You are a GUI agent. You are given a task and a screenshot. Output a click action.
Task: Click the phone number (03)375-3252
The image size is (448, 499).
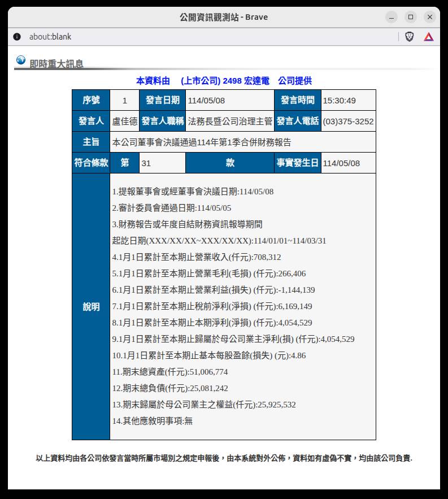348,122
